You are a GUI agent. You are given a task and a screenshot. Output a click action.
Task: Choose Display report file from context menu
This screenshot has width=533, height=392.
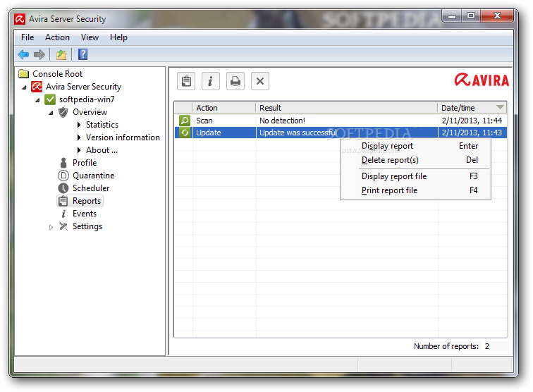click(x=415, y=176)
